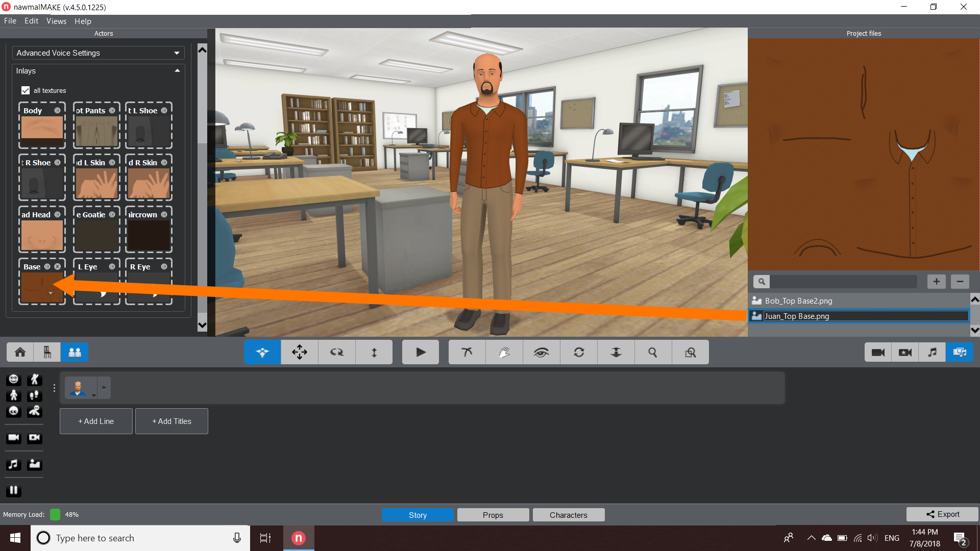Viewport: 980px width, 551px height.
Task: Switch to the Story tab
Action: coord(418,515)
